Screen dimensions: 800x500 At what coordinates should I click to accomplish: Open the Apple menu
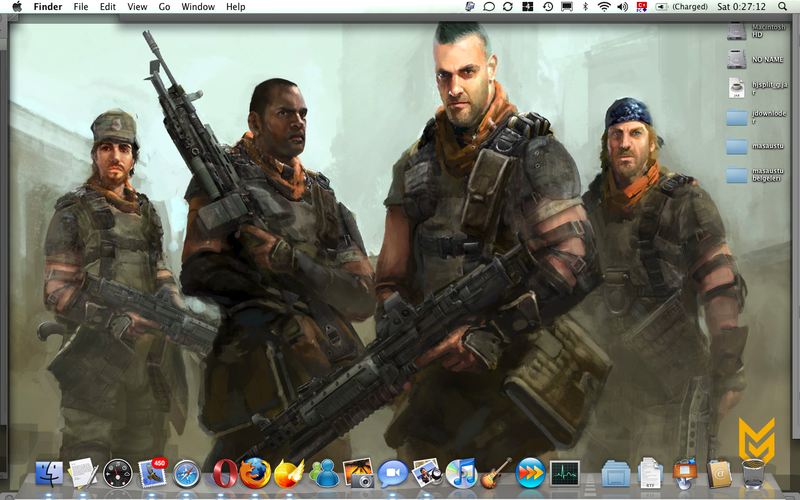coord(17,7)
